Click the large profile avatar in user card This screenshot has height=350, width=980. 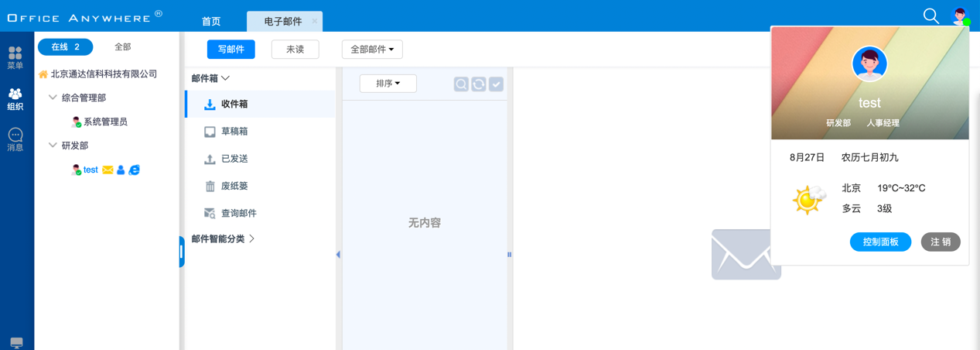click(869, 63)
